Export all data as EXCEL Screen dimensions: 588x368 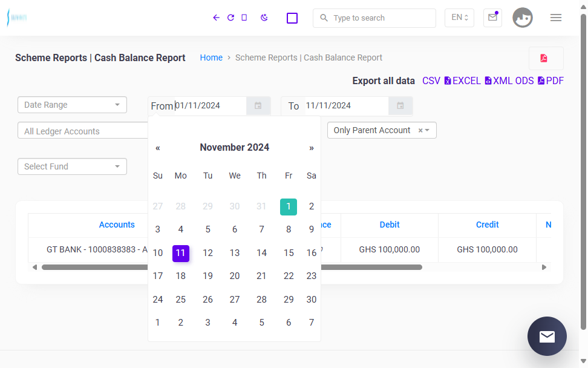tap(462, 81)
